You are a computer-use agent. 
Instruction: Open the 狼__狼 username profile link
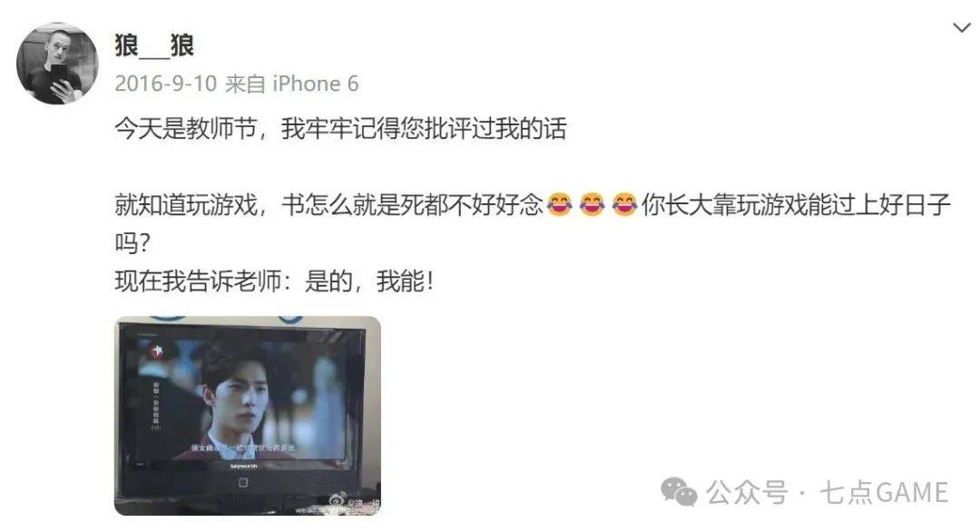pyautogui.click(x=154, y=45)
